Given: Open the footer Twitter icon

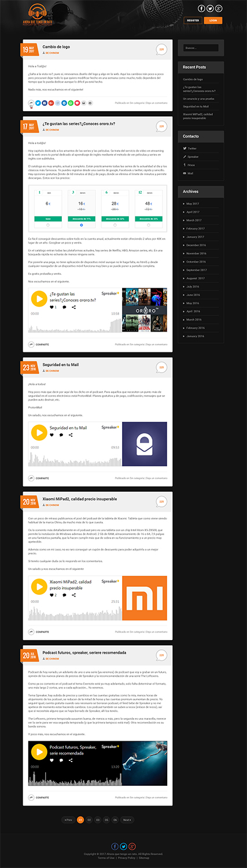Looking at the screenshot, I should click(x=123, y=847).
